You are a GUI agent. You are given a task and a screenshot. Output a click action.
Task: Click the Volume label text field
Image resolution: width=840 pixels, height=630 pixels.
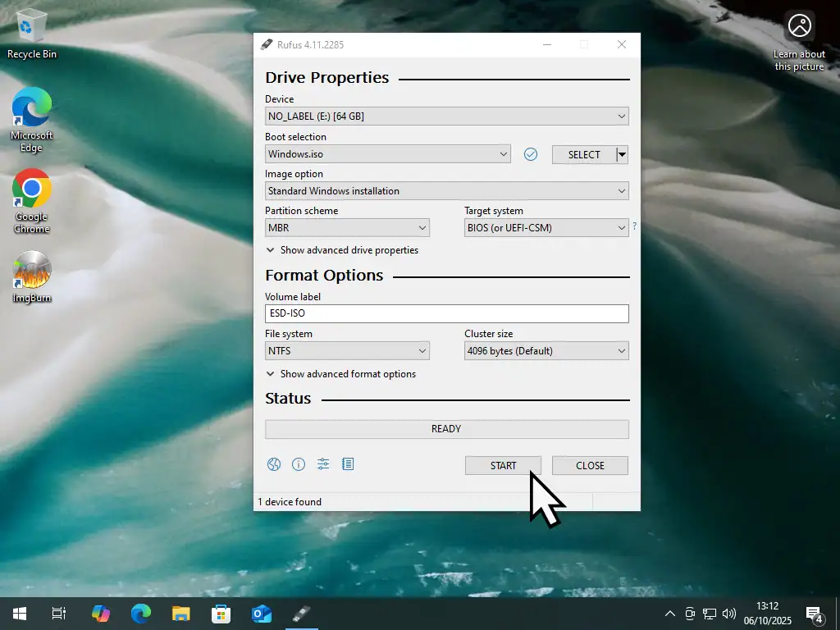coord(446,313)
